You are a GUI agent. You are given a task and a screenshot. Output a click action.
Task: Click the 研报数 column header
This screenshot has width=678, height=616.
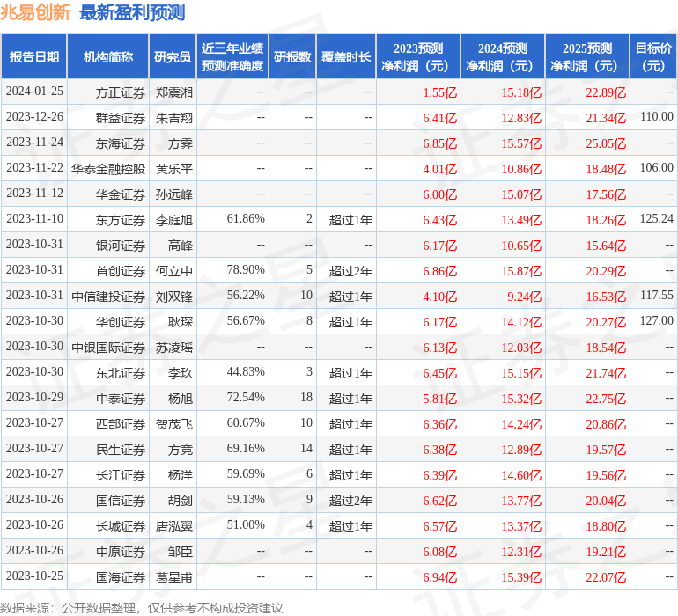(x=292, y=56)
